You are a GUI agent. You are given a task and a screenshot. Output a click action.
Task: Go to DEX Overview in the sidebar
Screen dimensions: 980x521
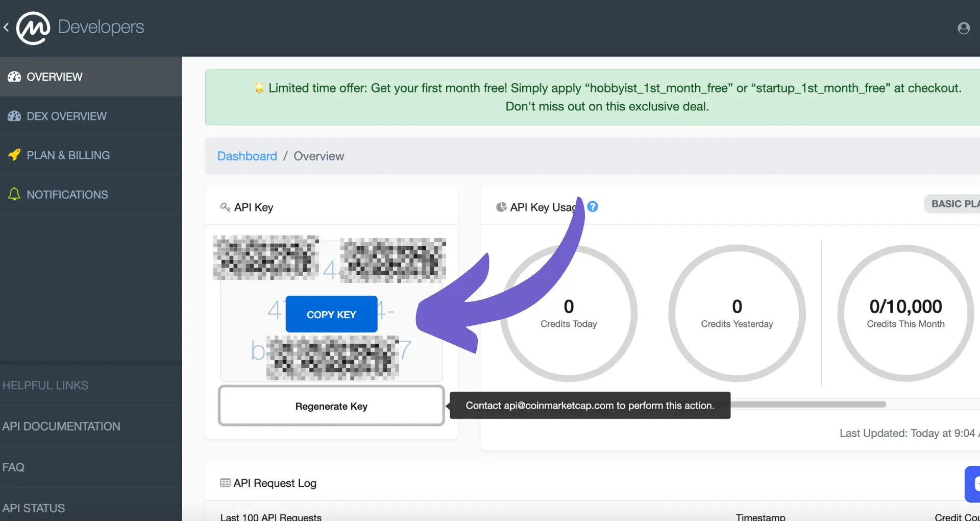click(91, 116)
